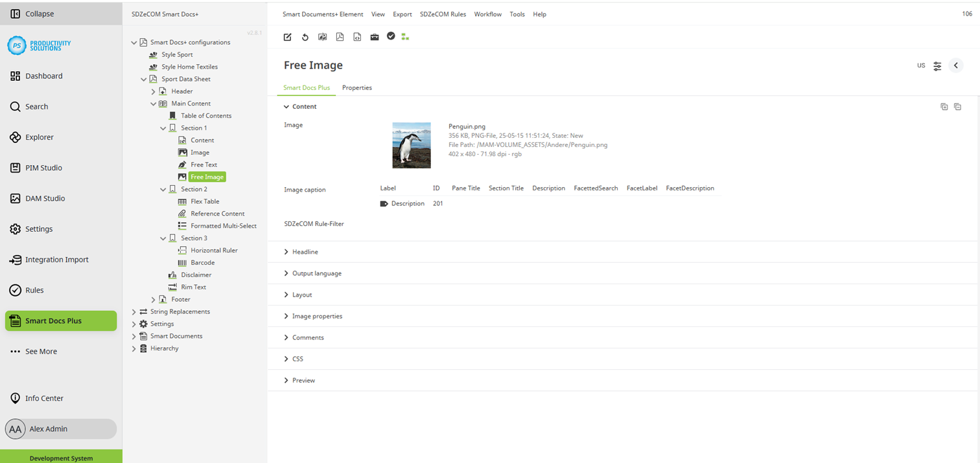
Task: Open the toolbox icon in the toolbar
Action: (x=375, y=37)
